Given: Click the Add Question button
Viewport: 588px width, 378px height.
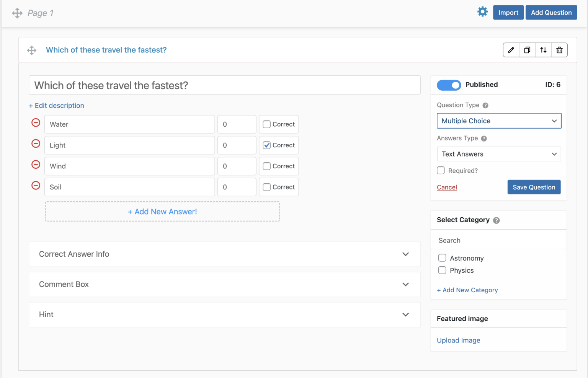Looking at the screenshot, I should point(551,12).
